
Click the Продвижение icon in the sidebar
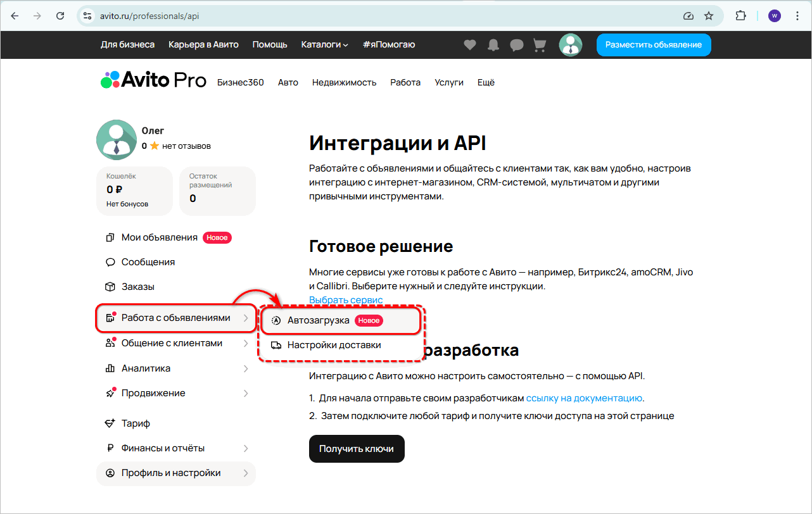(x=110, y=392)
